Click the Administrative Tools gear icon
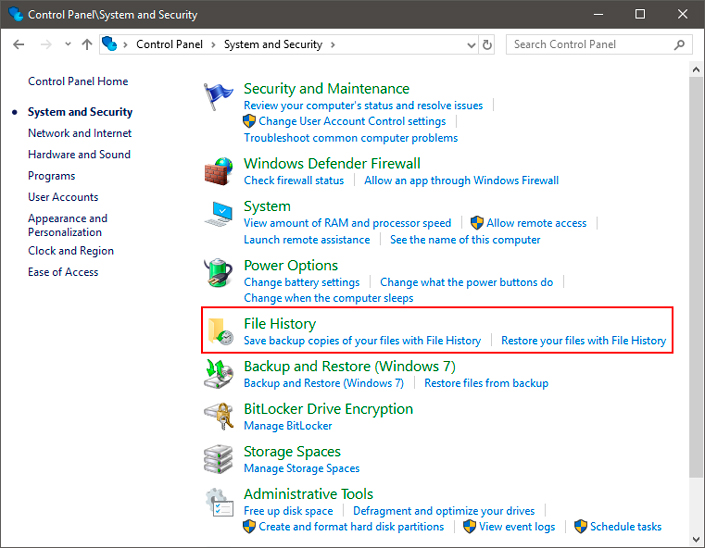 219,503
